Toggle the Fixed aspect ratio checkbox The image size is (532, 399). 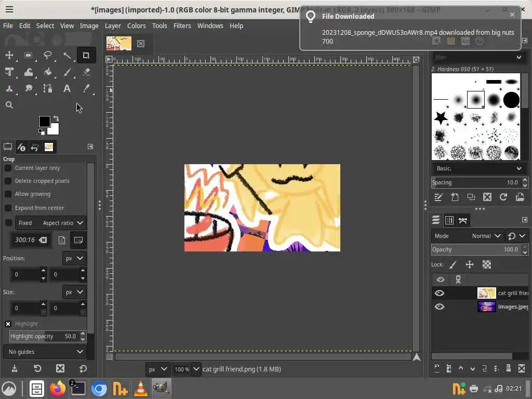8,223
